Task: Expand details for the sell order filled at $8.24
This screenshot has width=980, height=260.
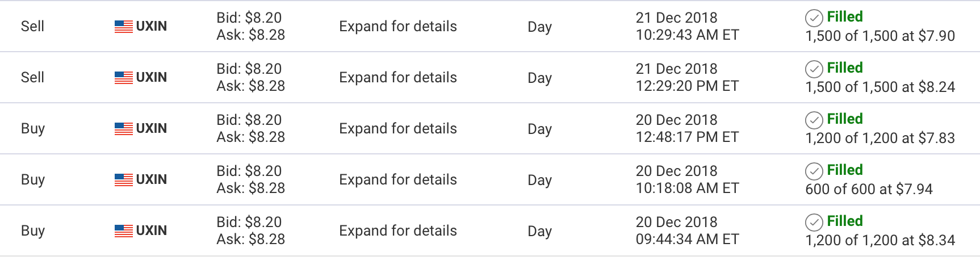Action: 397,78
